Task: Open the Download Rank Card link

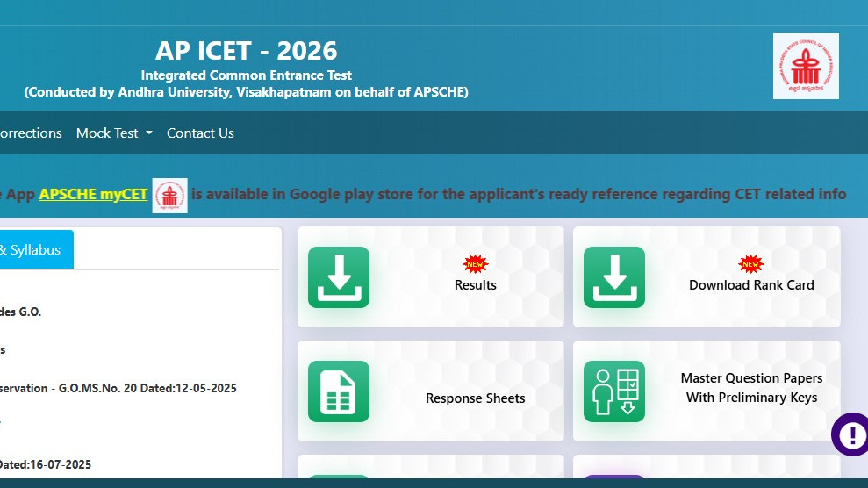Action: (751, 285)
